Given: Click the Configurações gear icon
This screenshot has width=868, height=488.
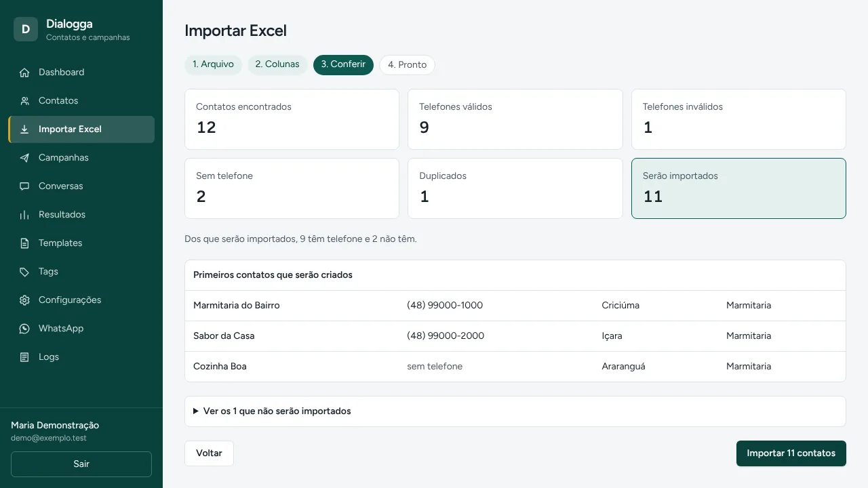Looking at the screenshot, I should 24,300.
